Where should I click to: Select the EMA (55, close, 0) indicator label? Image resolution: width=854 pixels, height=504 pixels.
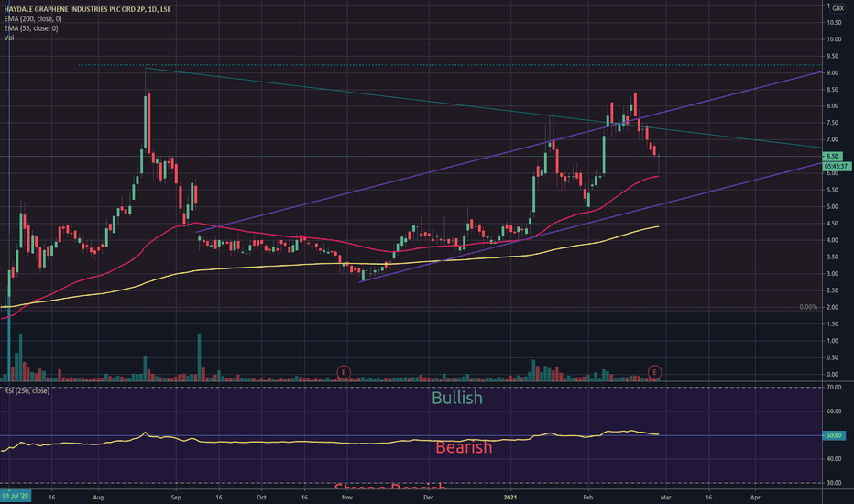tap(31, 28)
